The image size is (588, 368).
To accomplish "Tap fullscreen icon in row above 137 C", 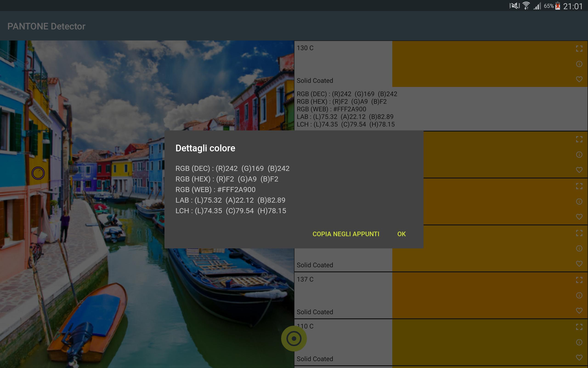I will click(x=579, y=233).
